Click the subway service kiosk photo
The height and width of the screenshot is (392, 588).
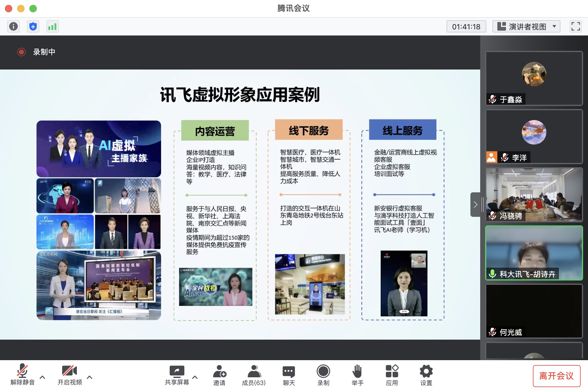pos(310,284)
